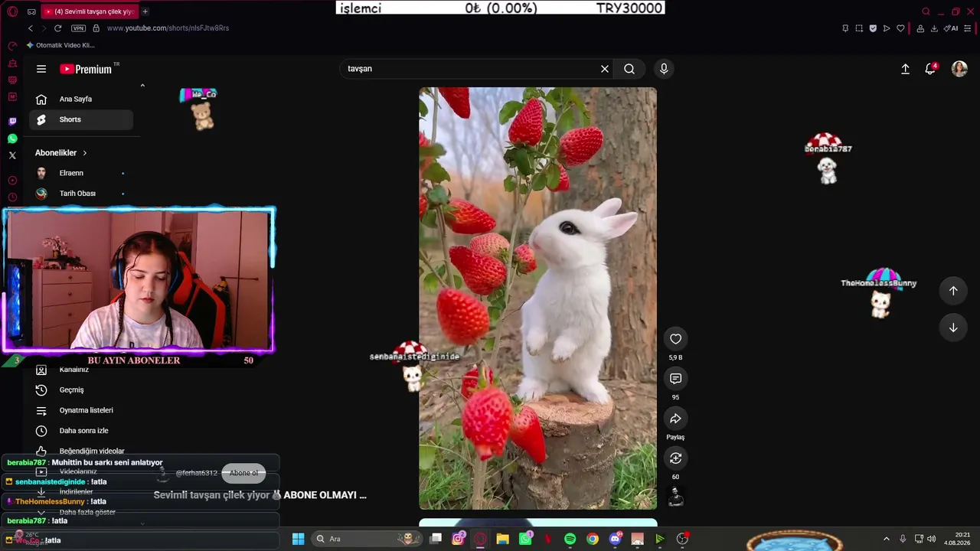Viewport: 980px width, 551px height.
Task: Open Oynatma listeleri page
Action: pos(81,410)
